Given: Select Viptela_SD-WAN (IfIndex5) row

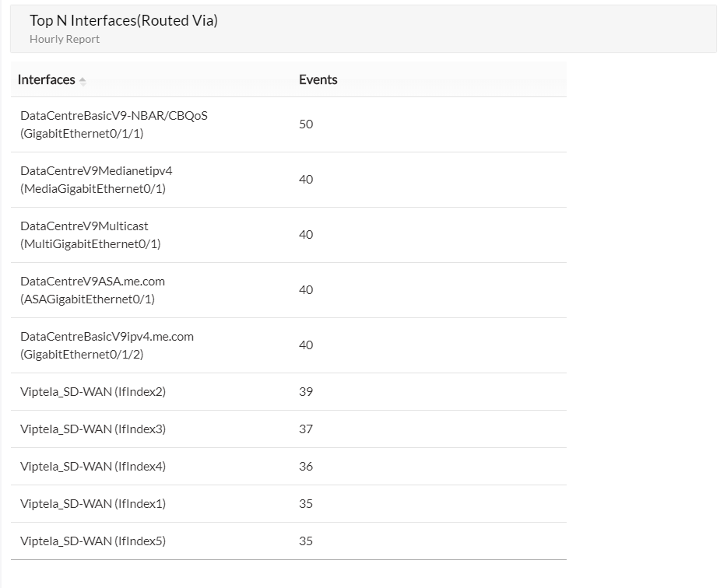Looking at the screenshot, I should click(x=93, y=541).
